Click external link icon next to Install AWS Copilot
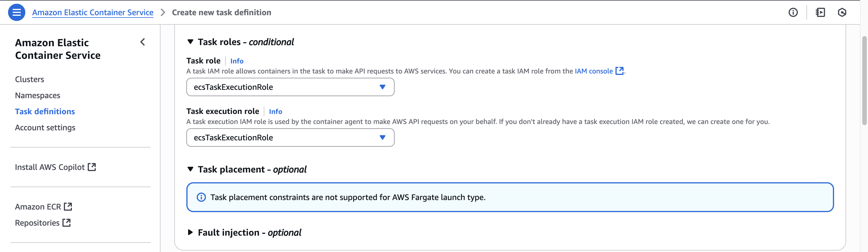 pyautogui.click(x=92, y=167)
